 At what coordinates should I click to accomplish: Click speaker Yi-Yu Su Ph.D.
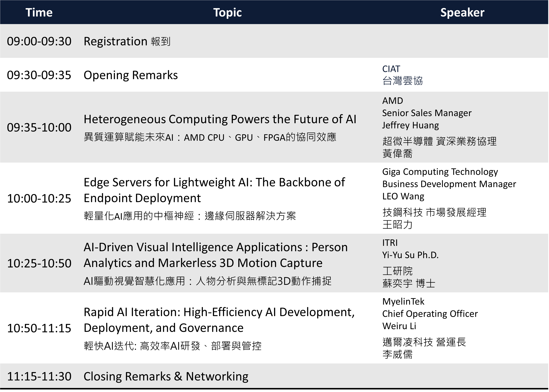coord(410,255)
